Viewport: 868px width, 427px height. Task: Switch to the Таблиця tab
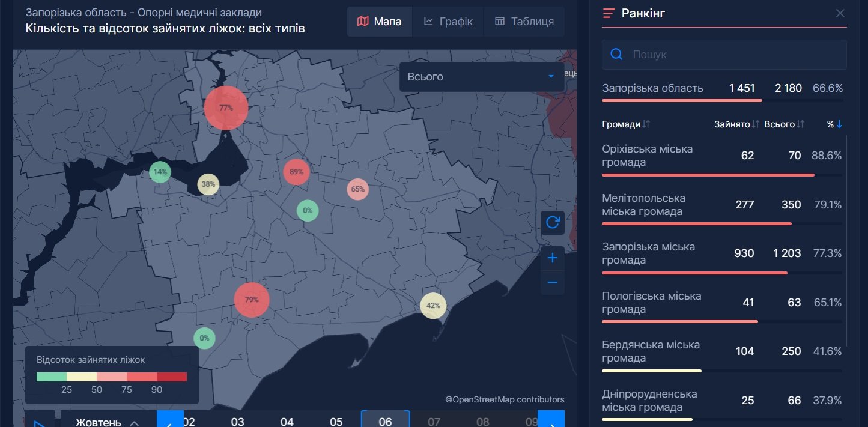click(x=524, y=22)
